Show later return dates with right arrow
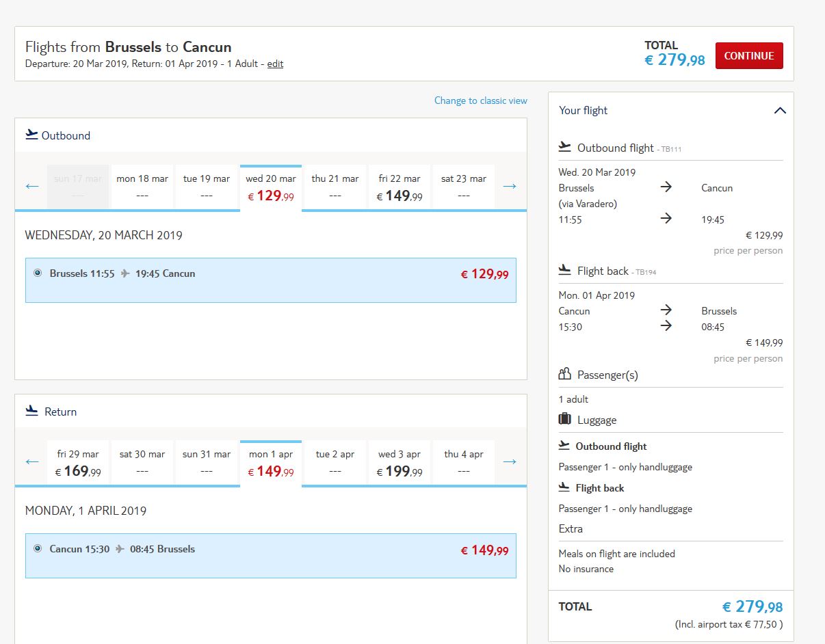825x644 pixels. click(510, 461)
